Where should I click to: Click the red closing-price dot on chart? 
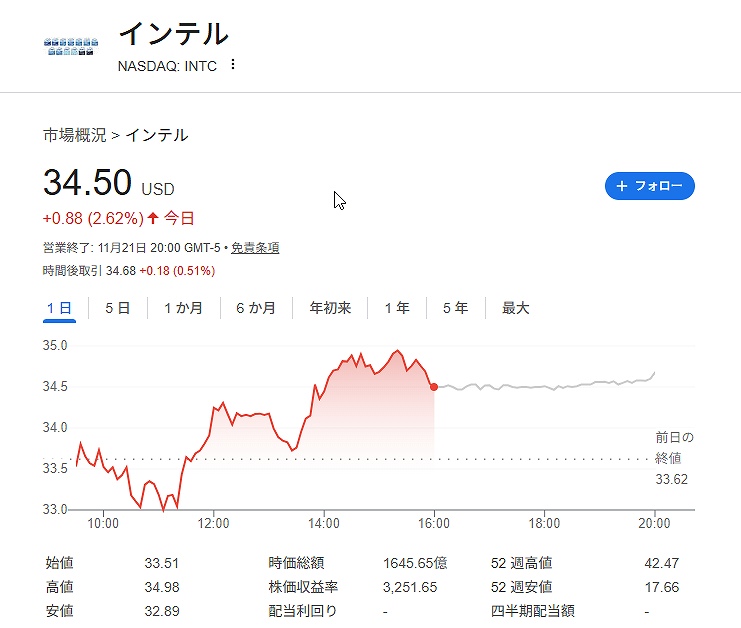tap(434, 387)
